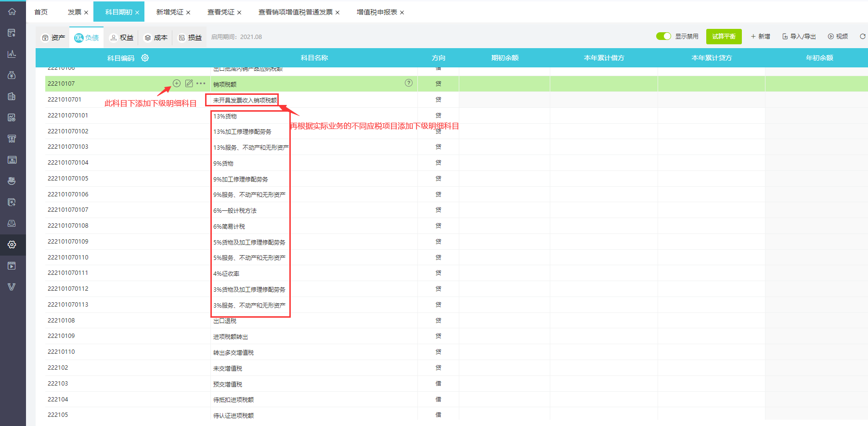Image resolution: width=868 pixels, height=426 pixels.
Task: Click the 期初余额 cell for 13%货物
Action: 504,116
